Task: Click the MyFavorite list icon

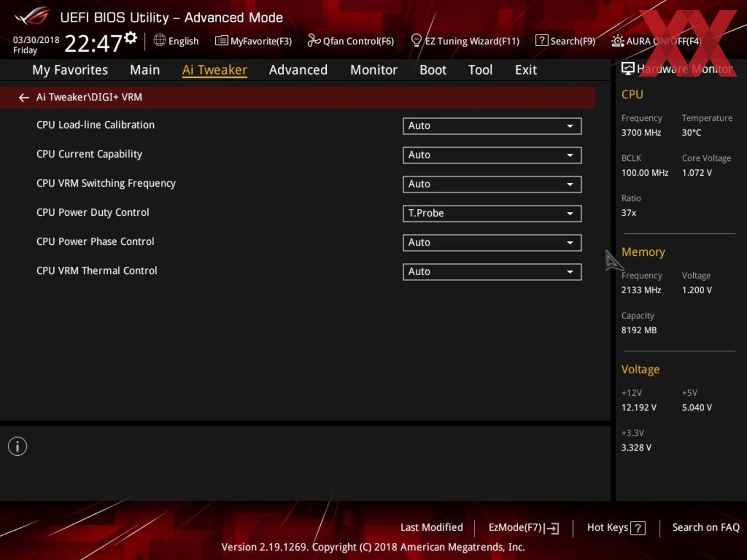Action: coord(221,41)
